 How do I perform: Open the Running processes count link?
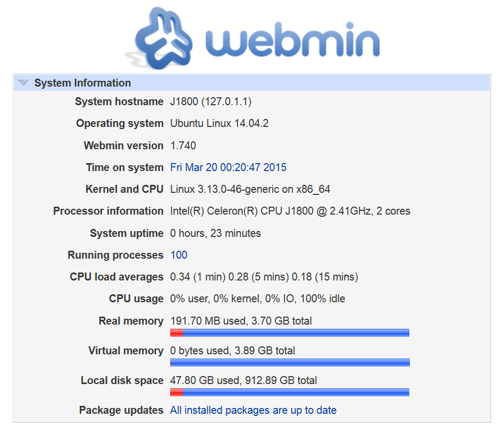pyautogui.click(x=179, y=255)
